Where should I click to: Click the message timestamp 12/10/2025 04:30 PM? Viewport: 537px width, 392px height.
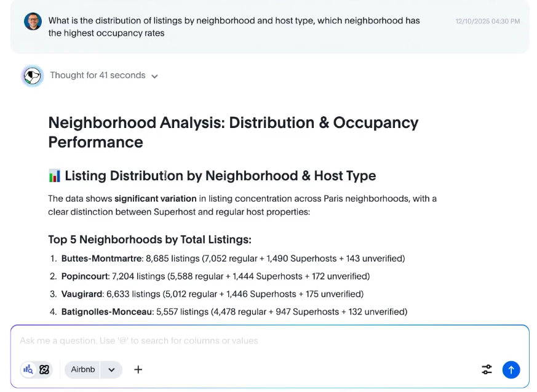coord(487,21)
